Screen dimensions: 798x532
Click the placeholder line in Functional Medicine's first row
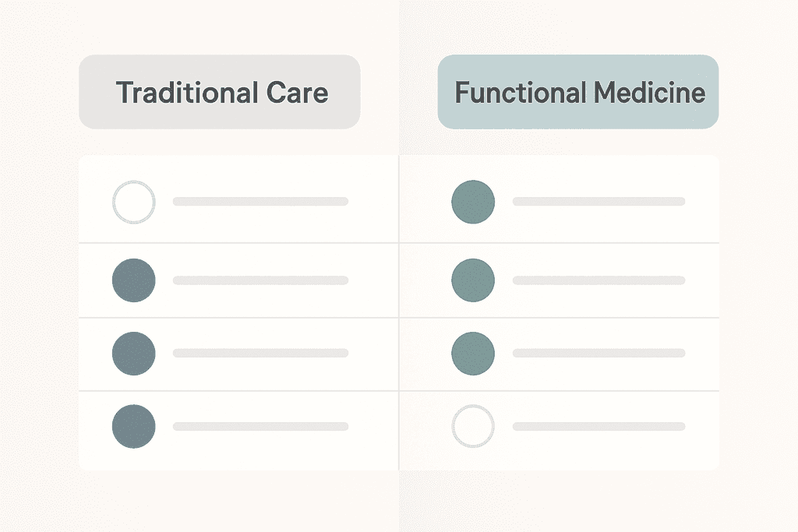point(598,202)
